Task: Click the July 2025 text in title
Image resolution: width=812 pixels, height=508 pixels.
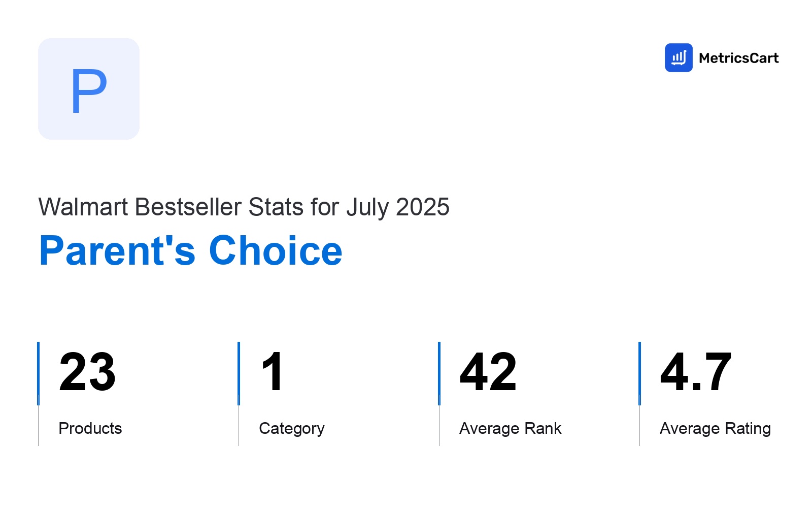Action: point(398,207)
